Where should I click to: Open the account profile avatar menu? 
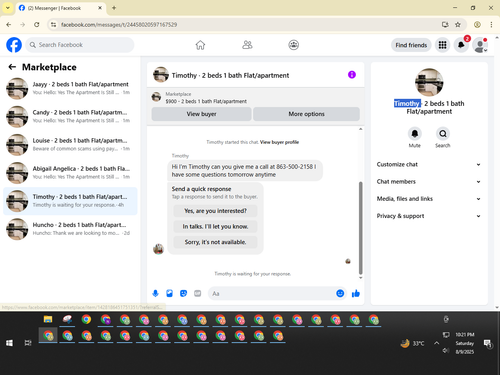tap(480, 45)
